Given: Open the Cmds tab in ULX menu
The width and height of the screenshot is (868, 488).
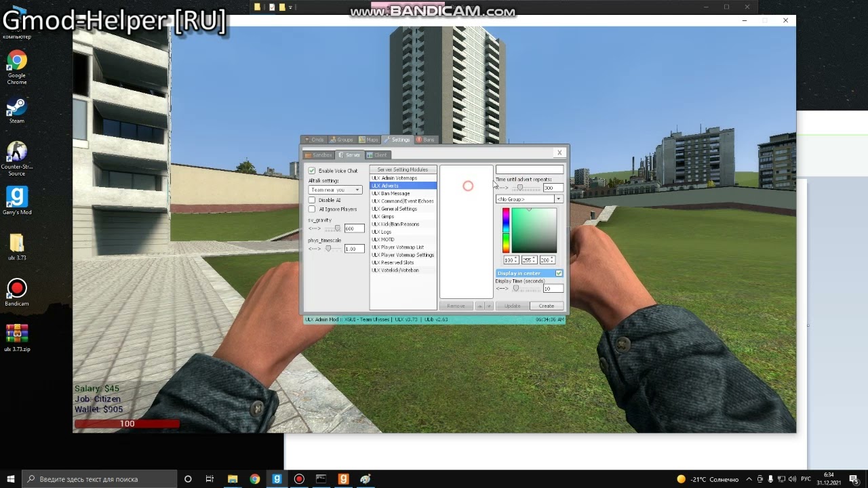Looking at the screenshot, I should point(314,140).
